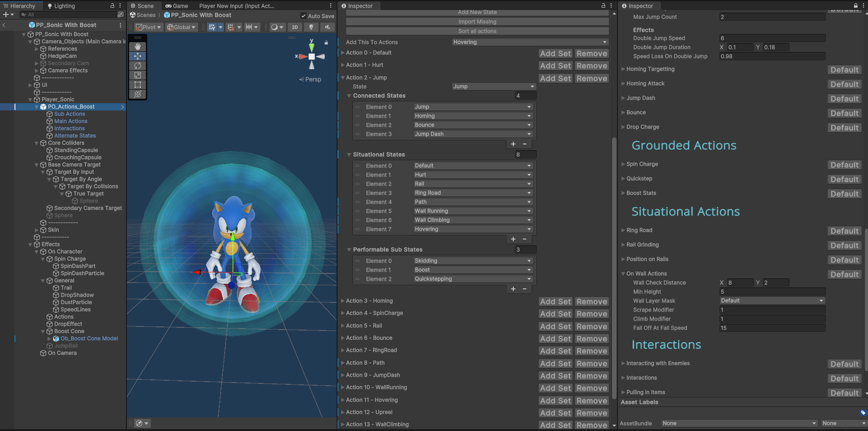
Task: Open the Pivot handle position dropdown
Action: tap(149, 27)
